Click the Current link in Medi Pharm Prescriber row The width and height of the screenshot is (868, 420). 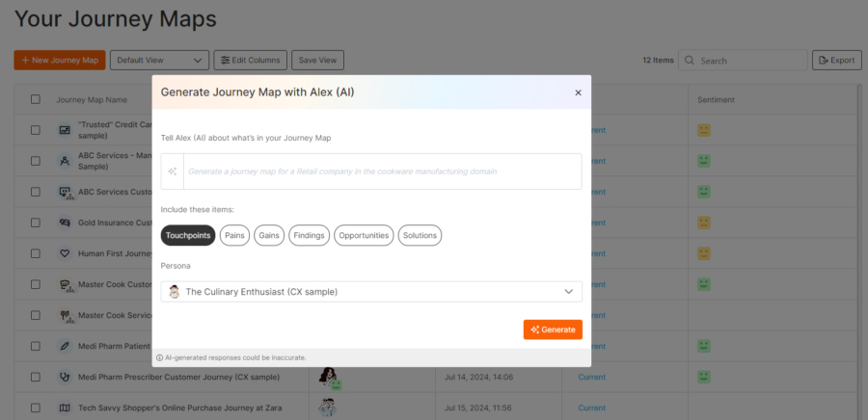592,377
